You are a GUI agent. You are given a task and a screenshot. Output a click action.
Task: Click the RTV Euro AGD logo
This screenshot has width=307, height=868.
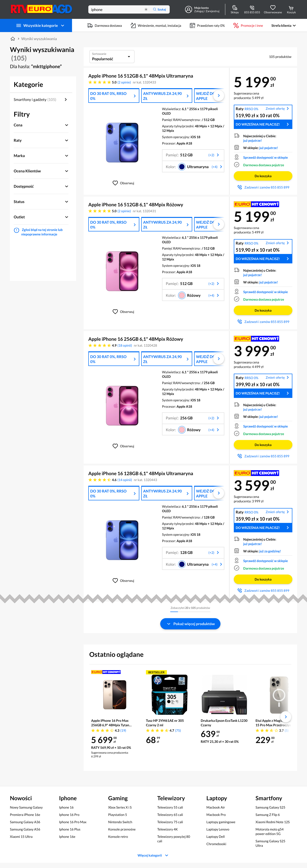pos(41,9)
